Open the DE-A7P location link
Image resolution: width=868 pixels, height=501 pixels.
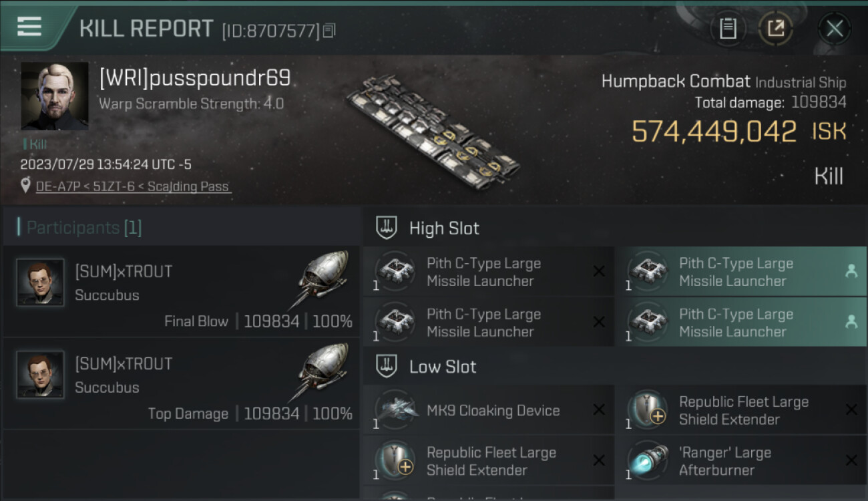(x=132, y=186)
